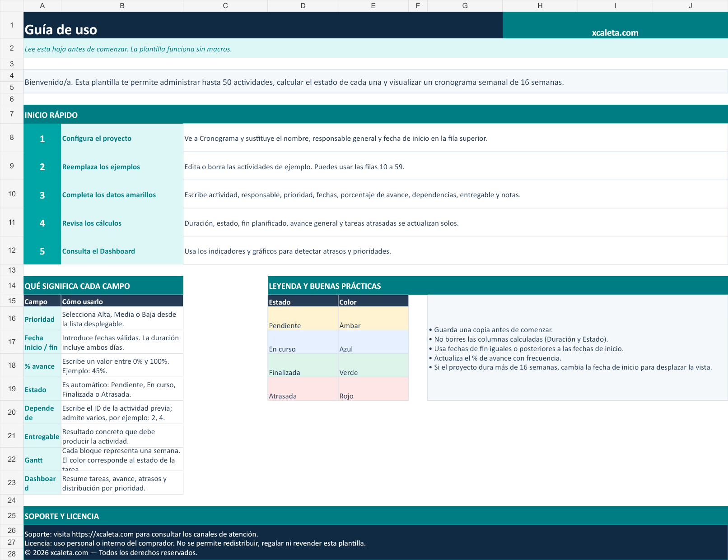Select column B header

(122, 6)
